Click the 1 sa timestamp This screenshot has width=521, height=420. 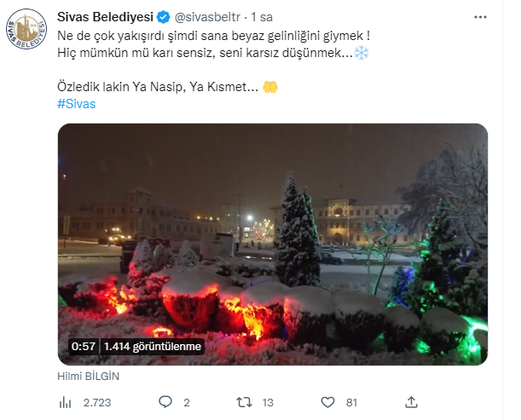(262, 17)
